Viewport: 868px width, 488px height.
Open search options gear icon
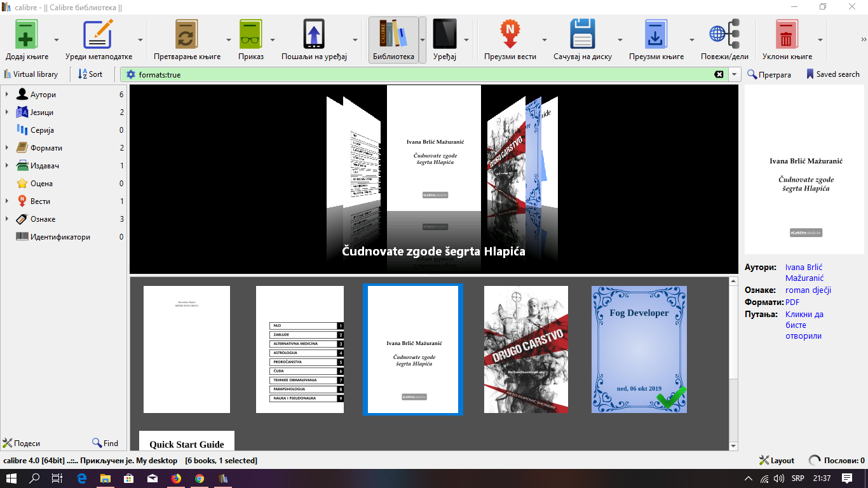tap(131, 74)
